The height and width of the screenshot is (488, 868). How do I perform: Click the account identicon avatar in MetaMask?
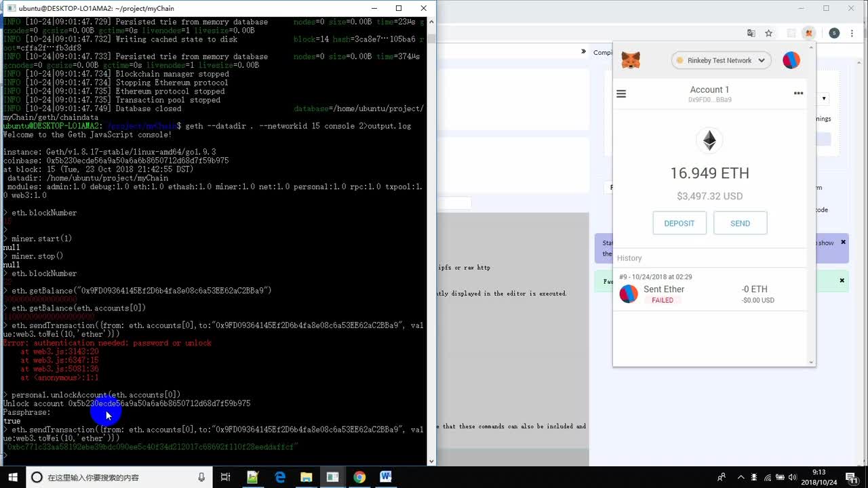click(x=791, y=60)
